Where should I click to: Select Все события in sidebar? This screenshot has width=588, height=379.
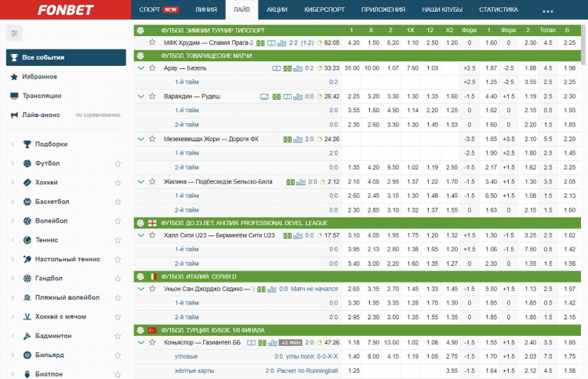[66, 57]
